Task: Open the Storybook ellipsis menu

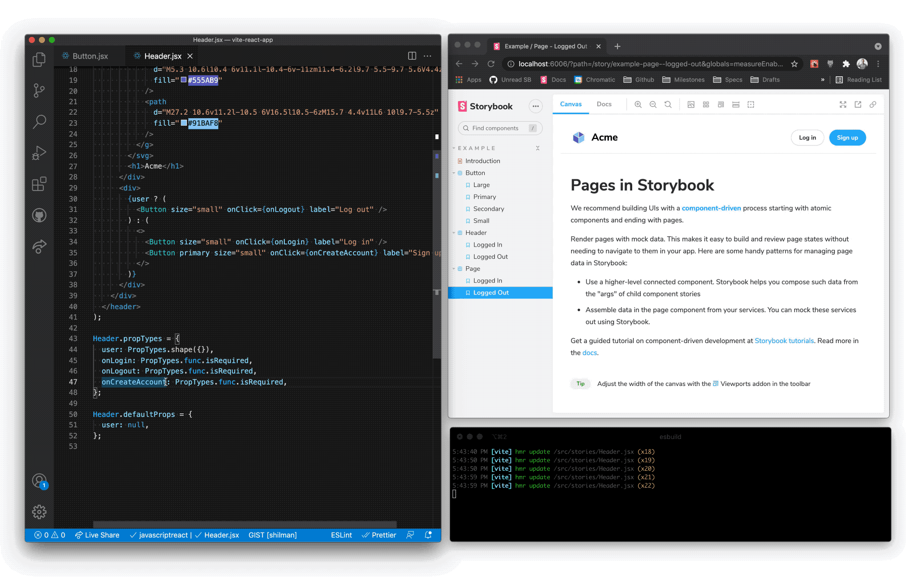Action: point(536,106)
